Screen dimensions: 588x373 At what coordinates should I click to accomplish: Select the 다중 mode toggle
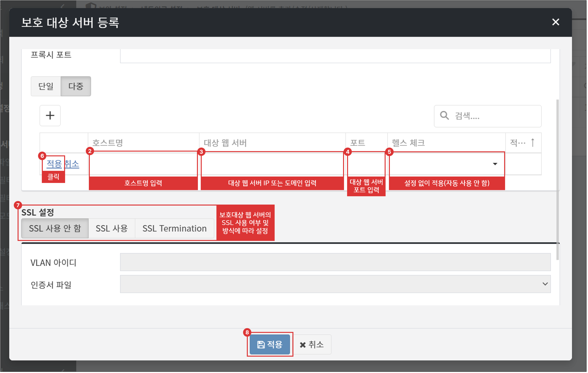[x=76, y=86]
